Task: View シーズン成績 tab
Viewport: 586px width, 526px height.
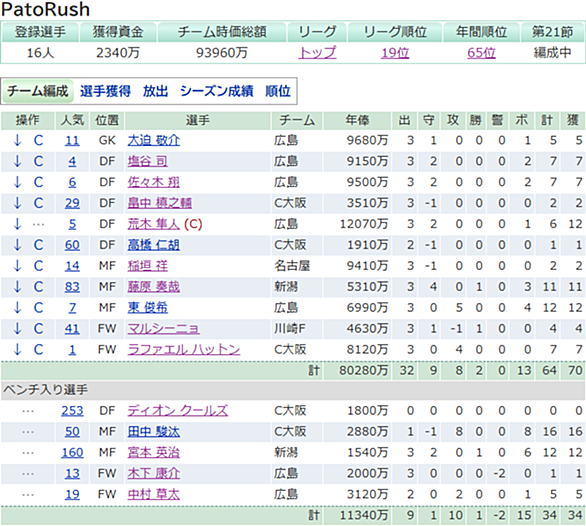Action: tap(217, 91)
